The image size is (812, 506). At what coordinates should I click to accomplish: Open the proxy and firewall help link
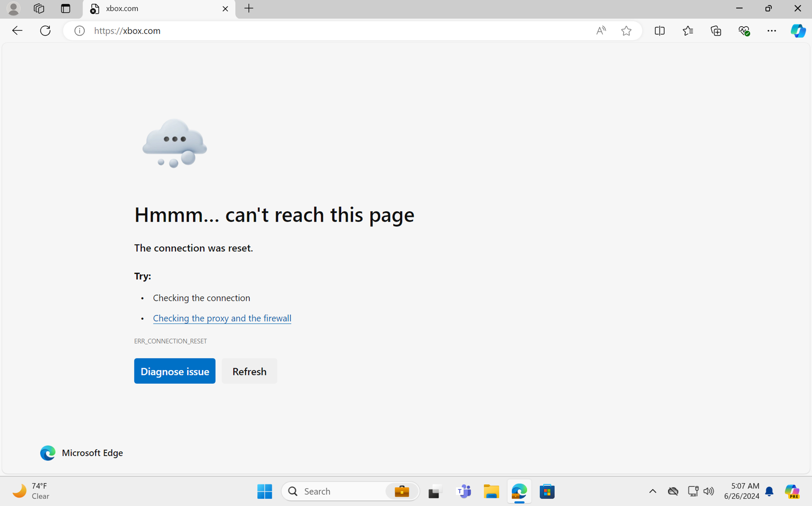click(x=222, y=318)
